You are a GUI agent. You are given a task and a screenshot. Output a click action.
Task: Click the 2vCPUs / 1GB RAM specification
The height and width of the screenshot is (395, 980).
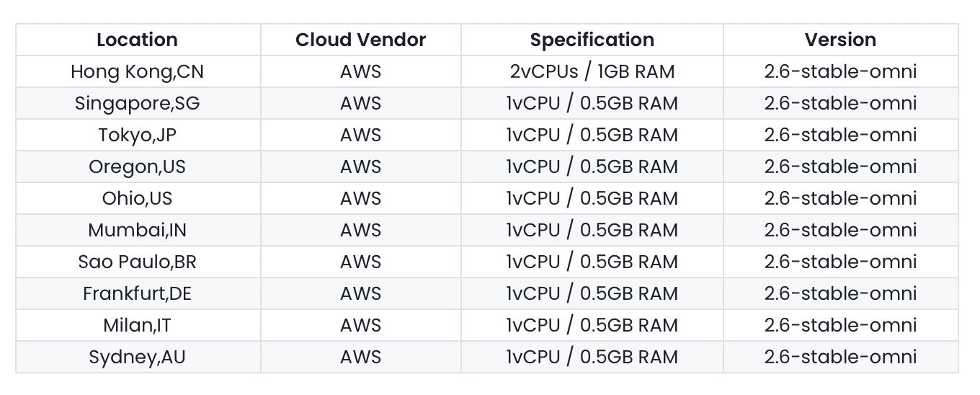point(592,71)
